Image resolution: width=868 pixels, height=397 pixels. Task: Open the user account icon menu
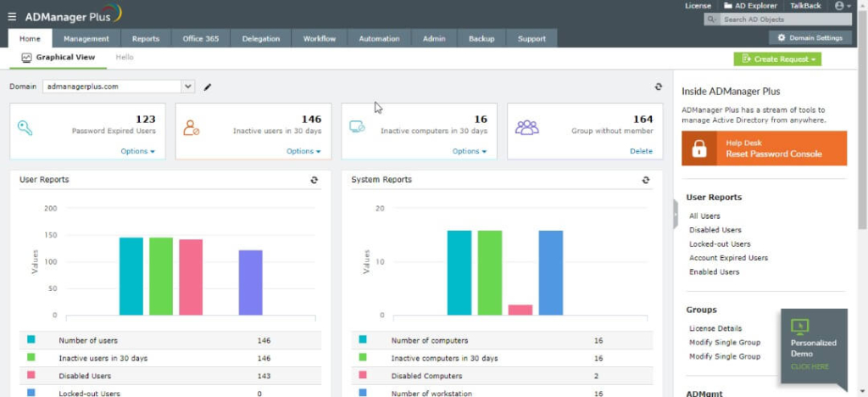(842, 6)
